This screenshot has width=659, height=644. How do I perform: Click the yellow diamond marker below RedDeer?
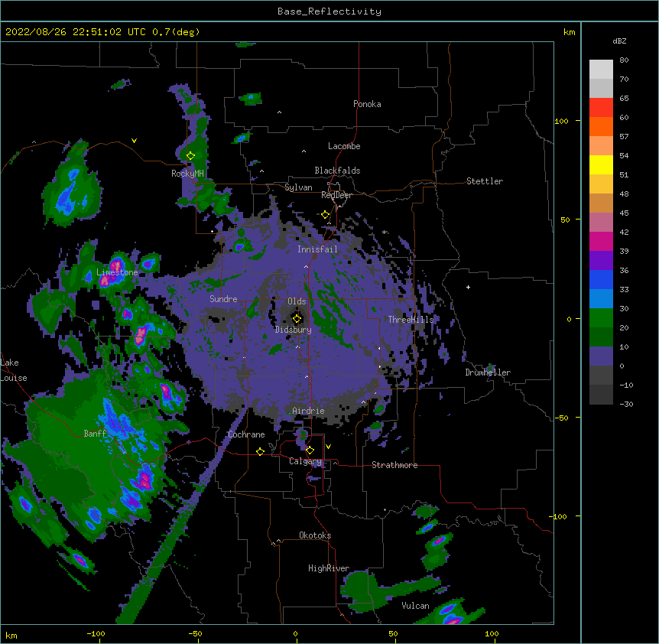pyautogui.click(x=325, y=215)
